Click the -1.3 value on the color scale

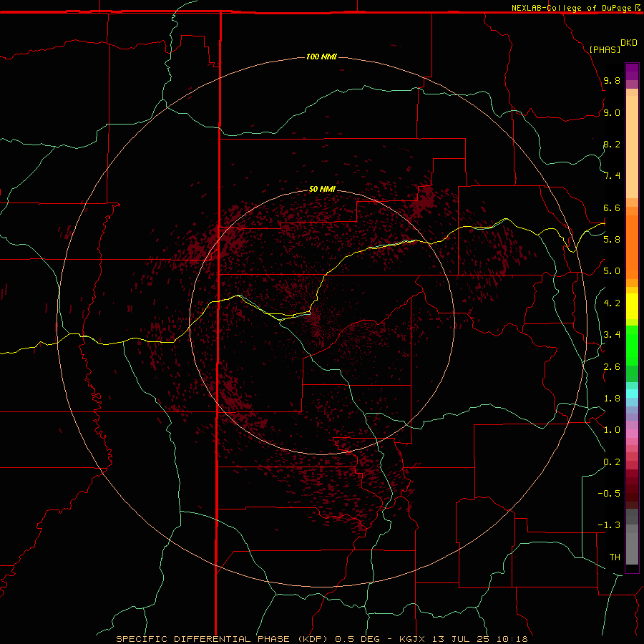(609, 525)
